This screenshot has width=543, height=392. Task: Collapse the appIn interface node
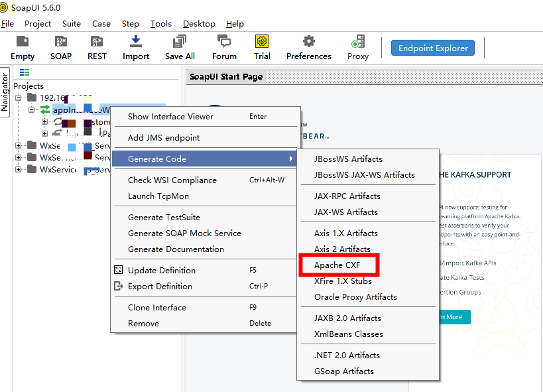tap(32, 109)
